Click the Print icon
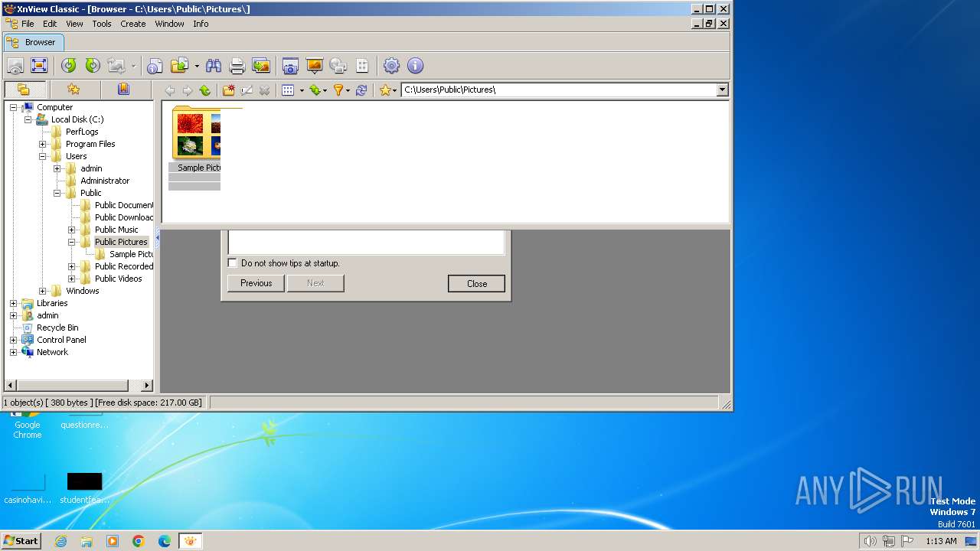980x551 pixels. (x=237, y=66)
